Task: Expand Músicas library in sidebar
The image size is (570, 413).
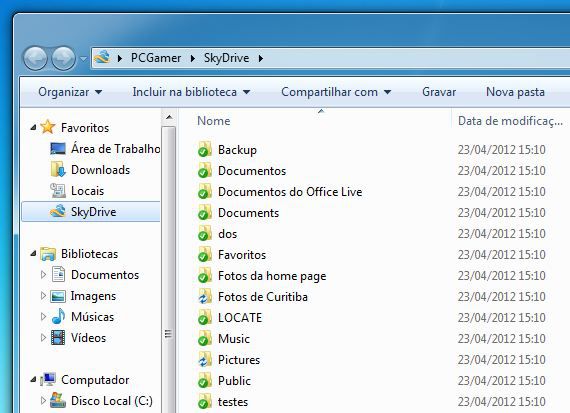Action: click(43, 317)
